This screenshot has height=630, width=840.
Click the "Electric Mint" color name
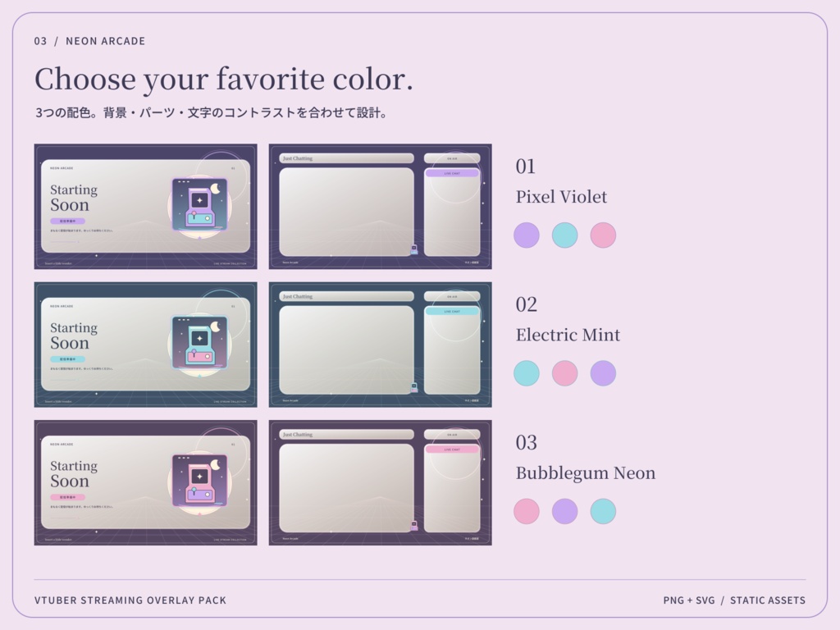tap(568, 336)
